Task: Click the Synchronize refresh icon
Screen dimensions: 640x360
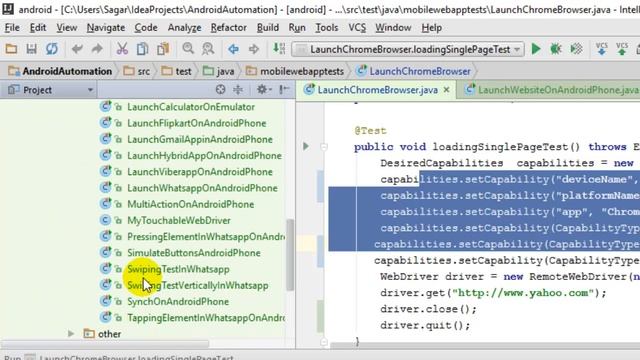Action: pyautogui.click(x=52, y=49)
